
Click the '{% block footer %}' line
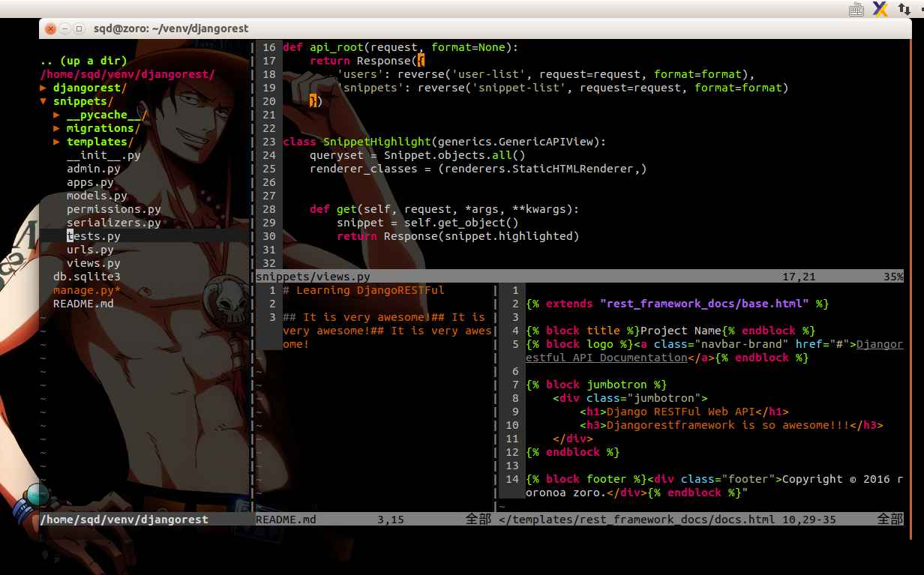tap(715, 486)
